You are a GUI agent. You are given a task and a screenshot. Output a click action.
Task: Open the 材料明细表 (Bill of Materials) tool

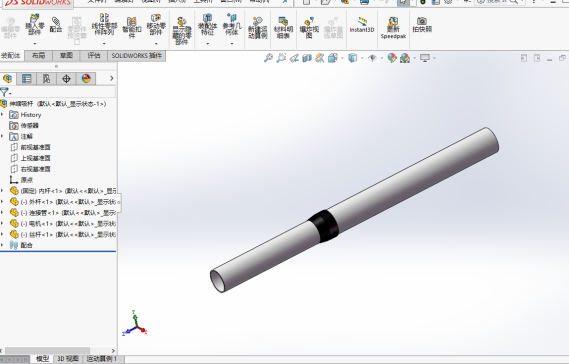pos(283,28)
